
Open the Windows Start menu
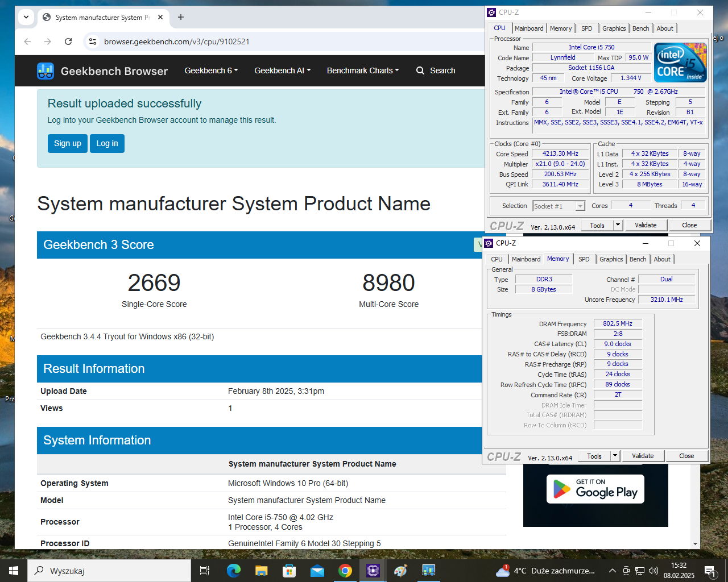(14, 571)
